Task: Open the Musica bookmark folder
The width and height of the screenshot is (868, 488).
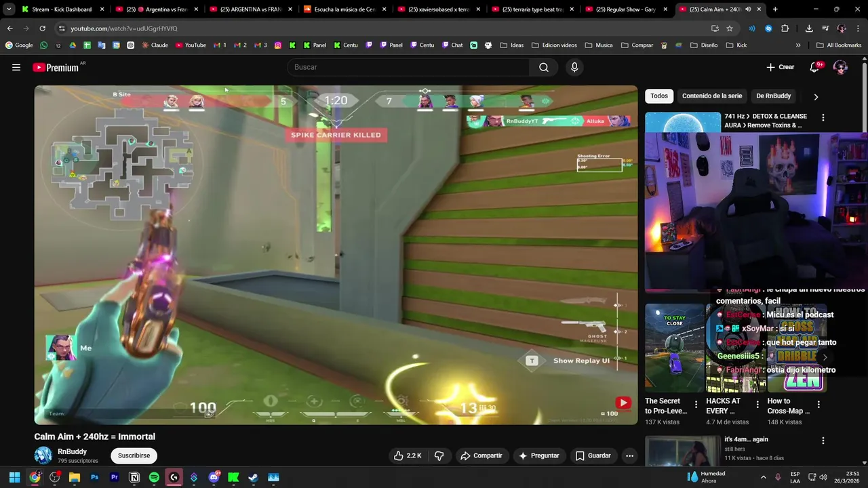Action: tap(598, 45)
